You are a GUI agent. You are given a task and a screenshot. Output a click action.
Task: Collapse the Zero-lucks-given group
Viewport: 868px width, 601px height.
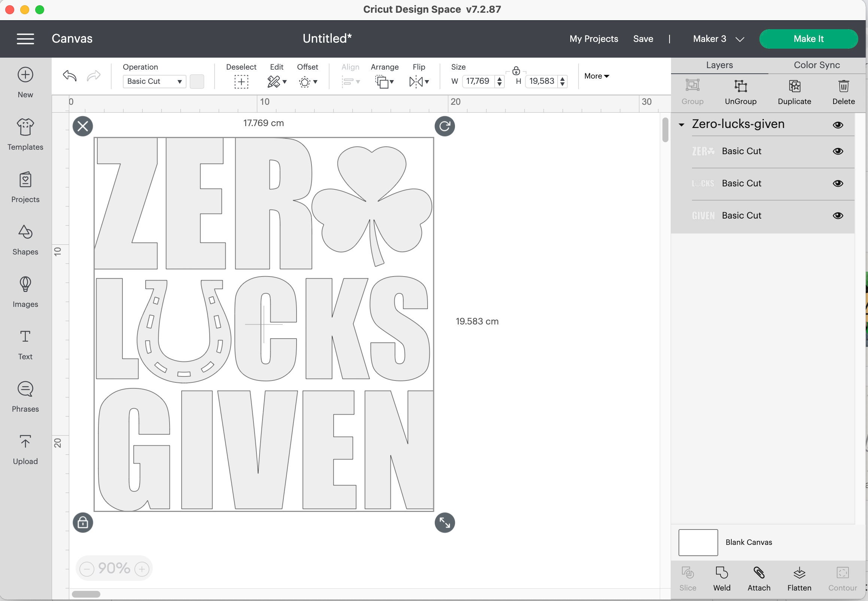pos(682,125)
